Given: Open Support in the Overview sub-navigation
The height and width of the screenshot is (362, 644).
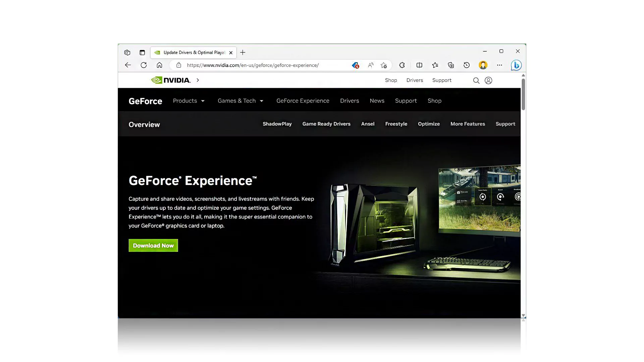Looking at the screenshot, I should coord(505,124).
